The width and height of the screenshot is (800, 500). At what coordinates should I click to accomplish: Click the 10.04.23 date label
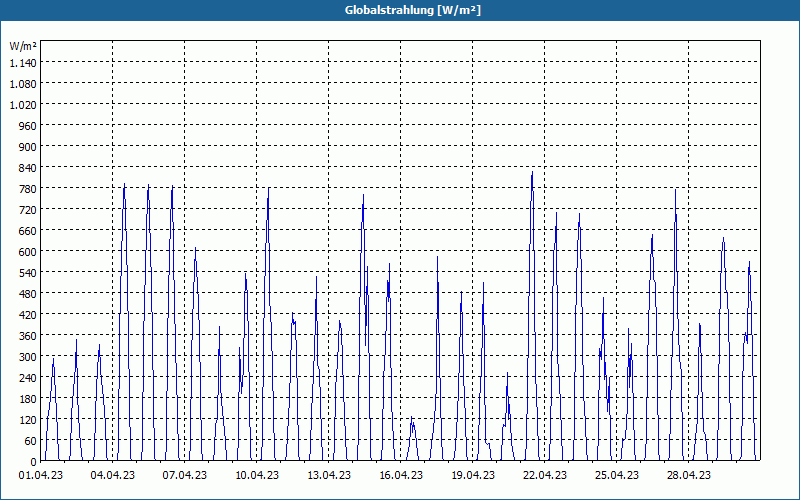(257, 475)
